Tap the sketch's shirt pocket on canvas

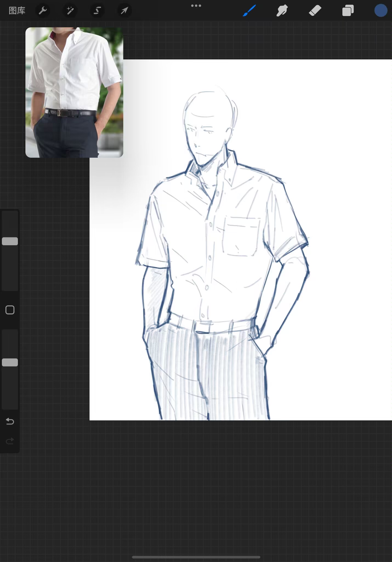[241, 236]
